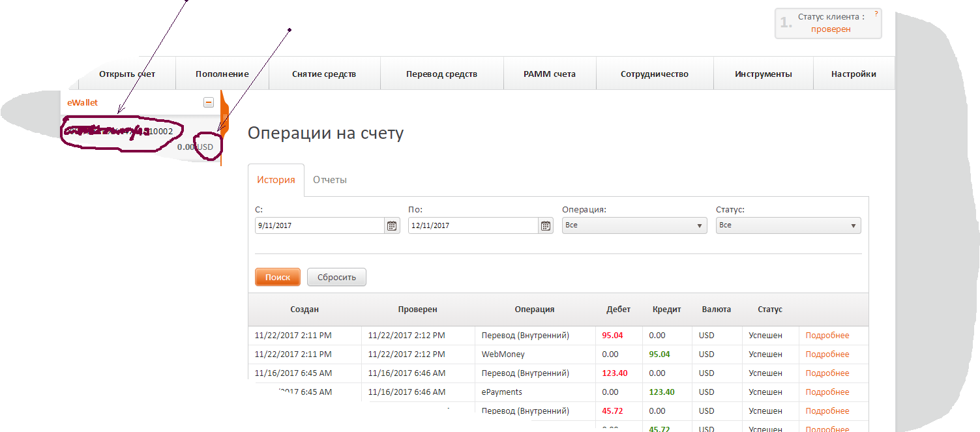Open calendar picker for start date
The width and height of the screenshot is (980, 432).
click(x=392, y=225)
